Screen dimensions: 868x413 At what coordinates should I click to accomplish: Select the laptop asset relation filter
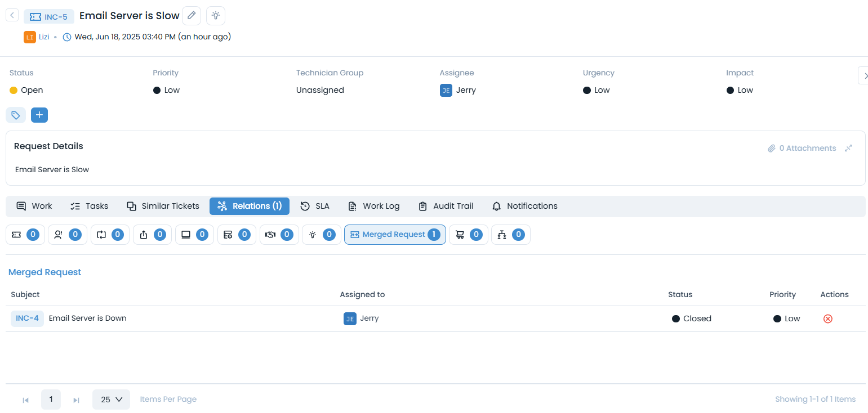[x=194, y=235]
